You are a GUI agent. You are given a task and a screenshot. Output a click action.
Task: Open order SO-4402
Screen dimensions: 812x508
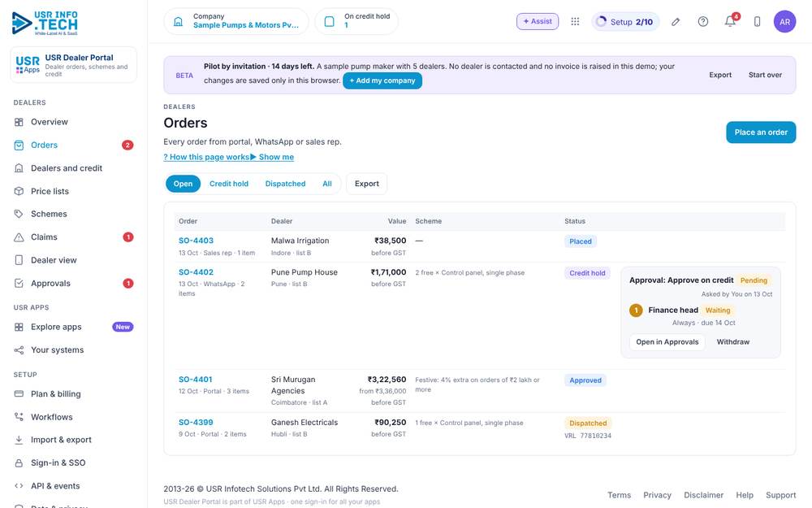196,272
